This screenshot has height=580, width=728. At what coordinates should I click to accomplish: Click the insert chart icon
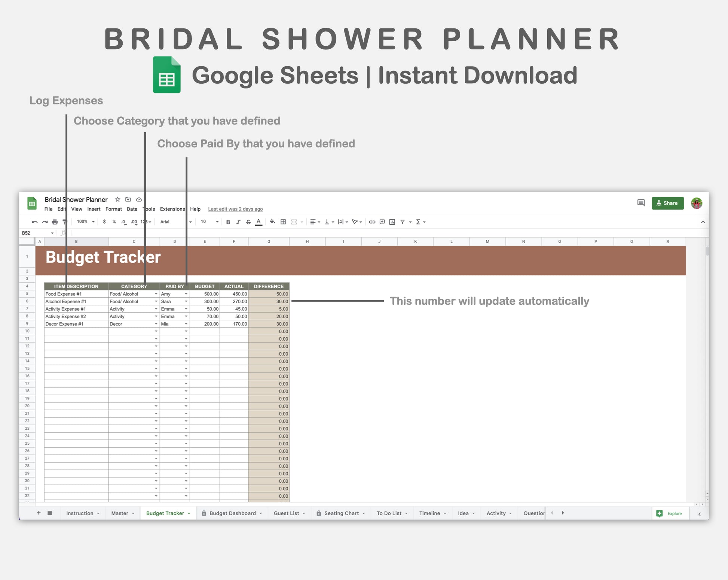tap(392, 222)
